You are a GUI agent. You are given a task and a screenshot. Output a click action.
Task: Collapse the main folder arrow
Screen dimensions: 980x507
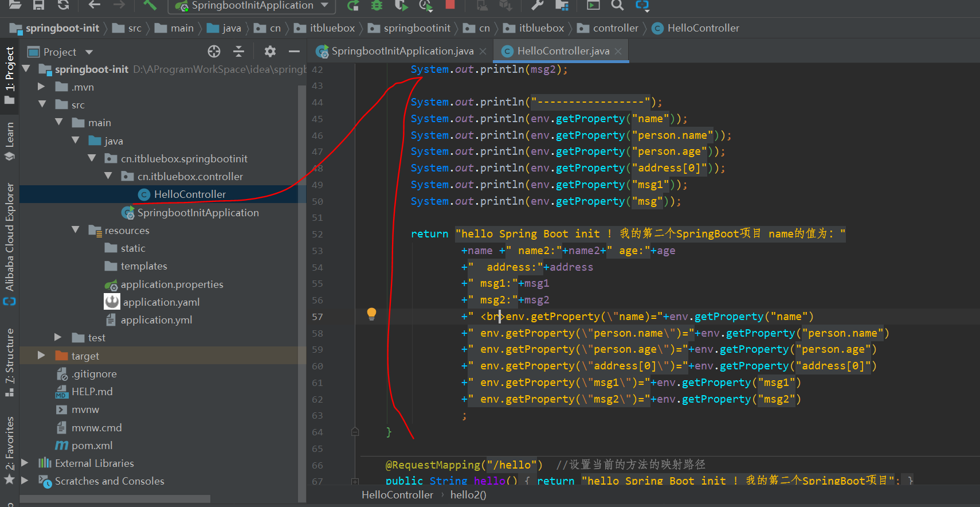click(58, 122)
